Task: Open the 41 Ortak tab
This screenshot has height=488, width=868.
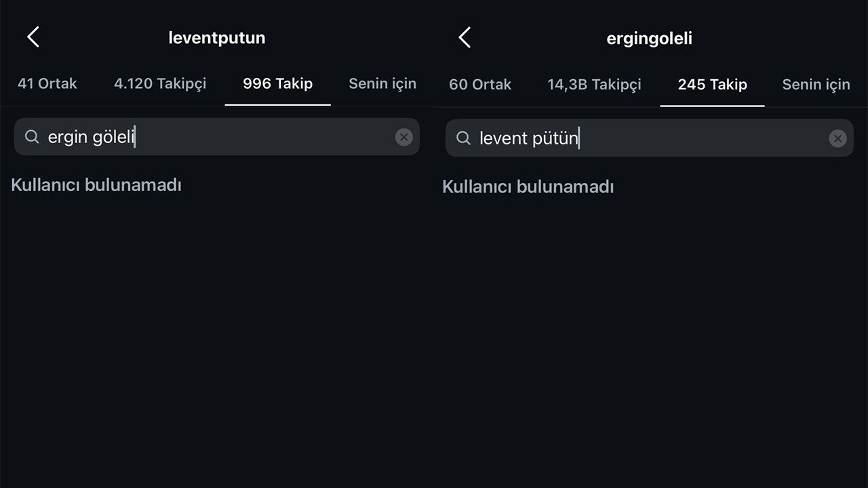Action: point(47,83)
